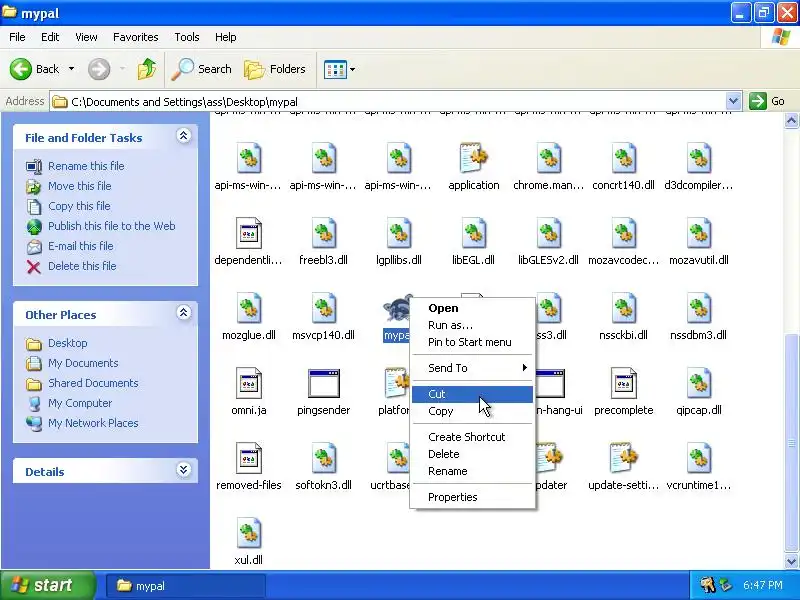The width and height of the screenshot is (800, 600).
Task: Collapse the Other Places panel
Action: (x=184, y=312)
